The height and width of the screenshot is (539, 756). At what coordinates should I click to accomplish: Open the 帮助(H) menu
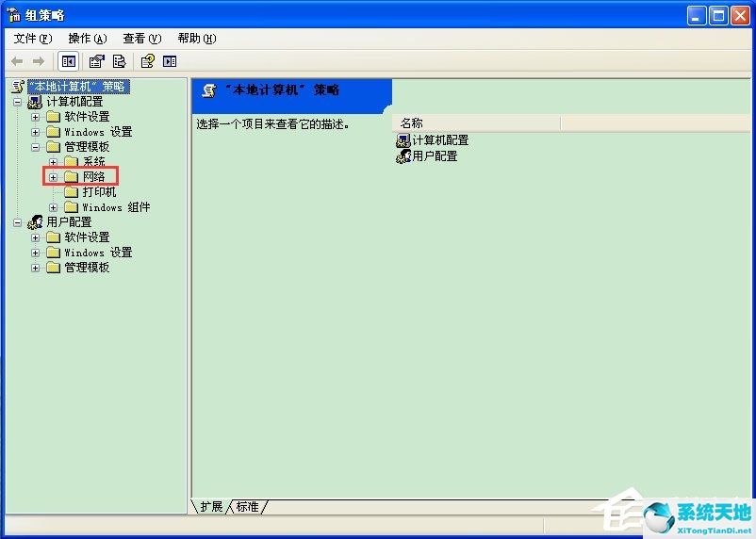click(x=197, y=39)
